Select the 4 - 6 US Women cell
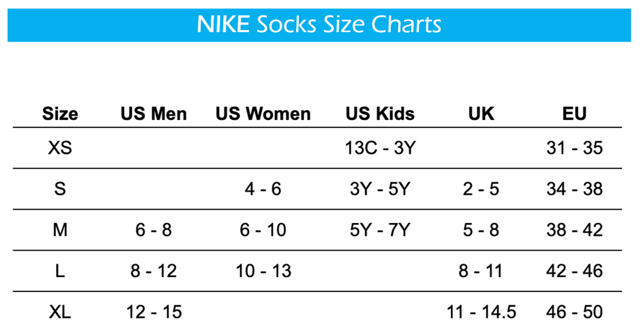This screenshot has width=644, height=336. pyautogui.click(x=263, y=188)
